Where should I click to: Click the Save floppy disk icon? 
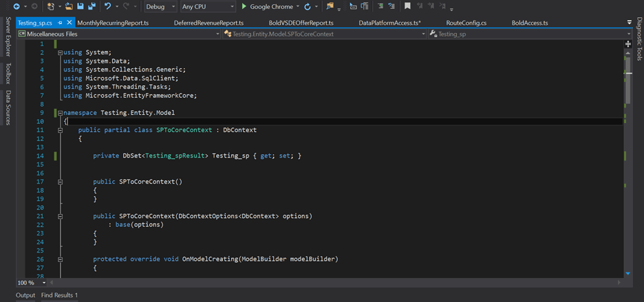click(80, 6)
